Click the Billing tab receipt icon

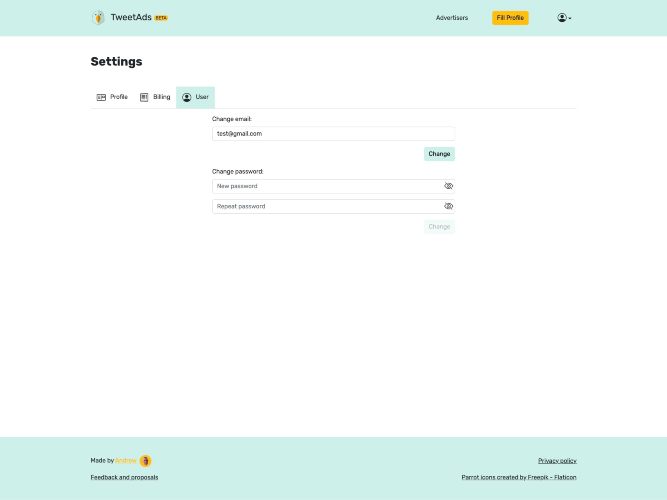coord(144,97)
